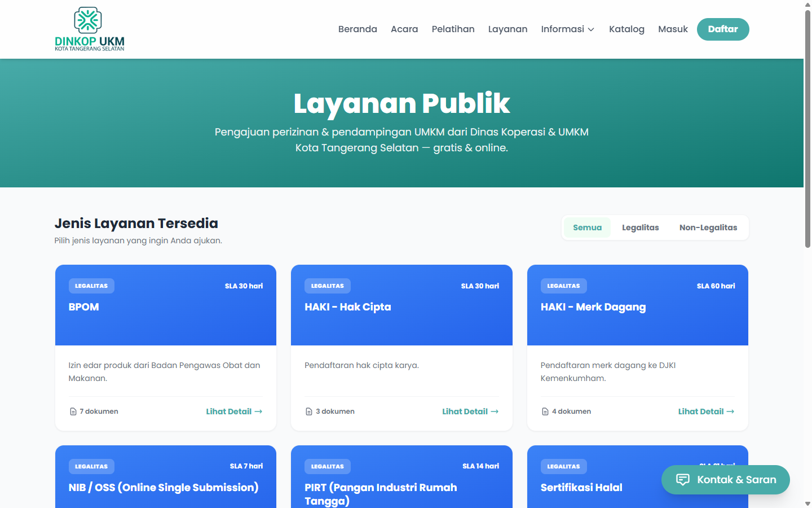The height and width of the screenshot is (508, 812).
Task: Click the scrollbar up arrow
Action: point(807,4)
